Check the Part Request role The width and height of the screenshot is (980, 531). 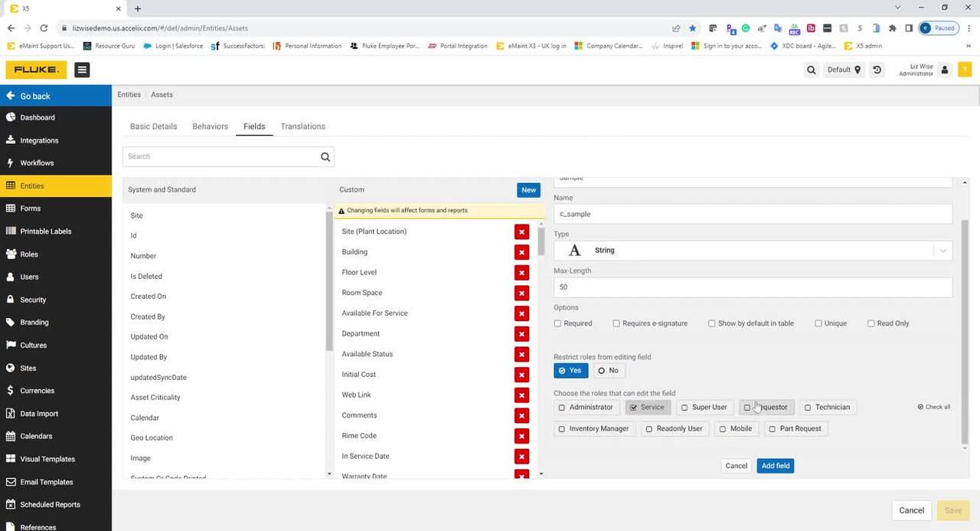795,429
